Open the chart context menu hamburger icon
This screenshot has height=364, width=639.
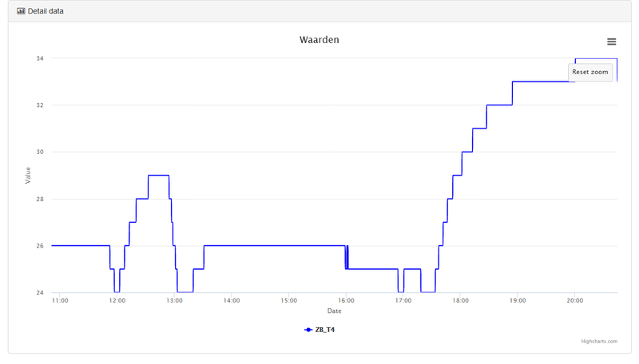point(611,42)
